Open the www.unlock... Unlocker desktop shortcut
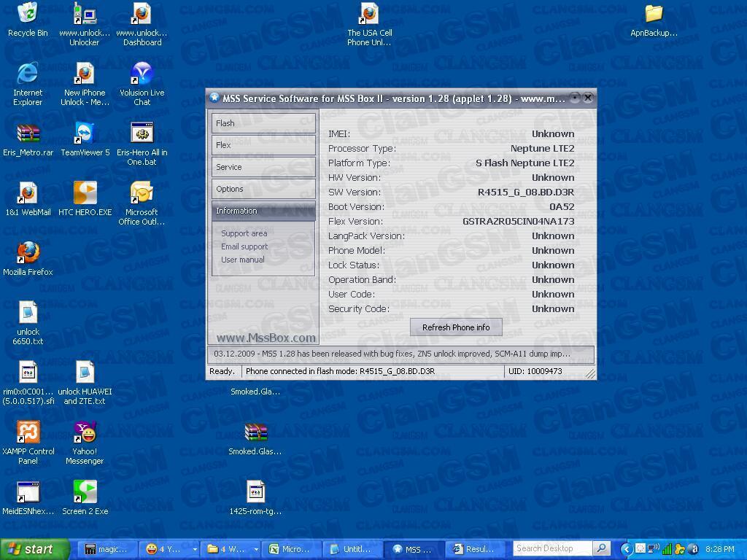 pyautogui.click(x=85, y=13)
